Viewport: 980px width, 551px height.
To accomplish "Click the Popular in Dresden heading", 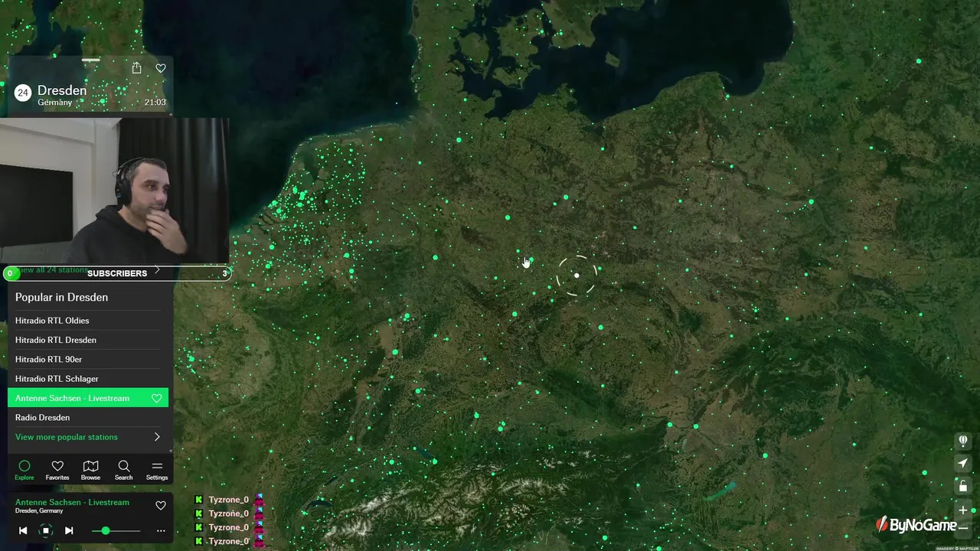I will click(x=61, y=297).
